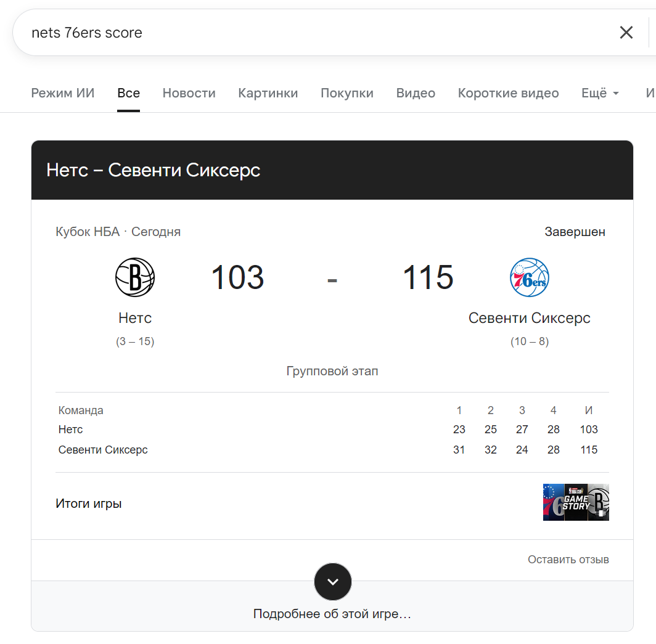This screenshot has width=656, height=644.
Task: Switch to the Видео tab
Action: [416, 93]
